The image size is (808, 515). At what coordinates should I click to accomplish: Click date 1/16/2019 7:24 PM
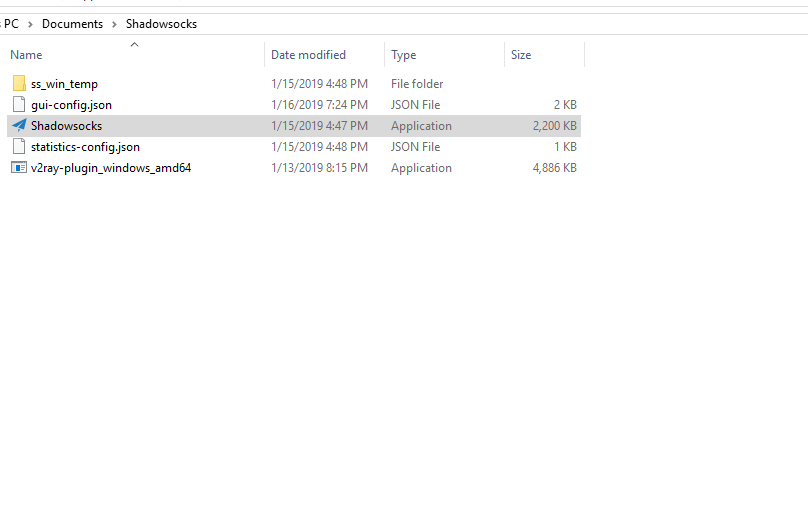319,105
